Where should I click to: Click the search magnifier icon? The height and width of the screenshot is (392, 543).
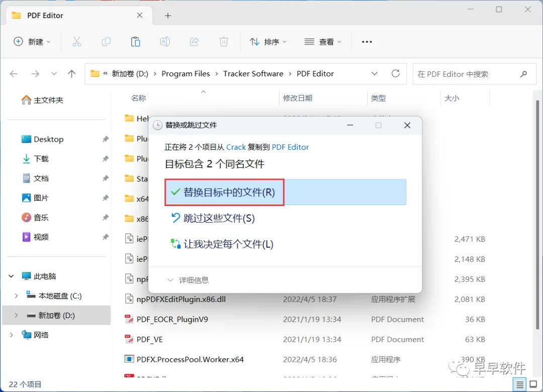coord(523,74)
